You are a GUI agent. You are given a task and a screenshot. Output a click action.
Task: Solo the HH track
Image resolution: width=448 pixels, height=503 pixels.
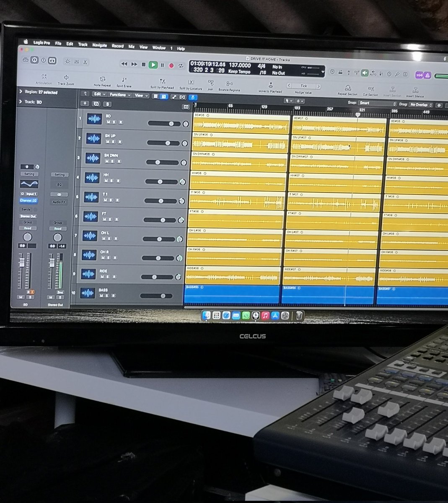111,181
